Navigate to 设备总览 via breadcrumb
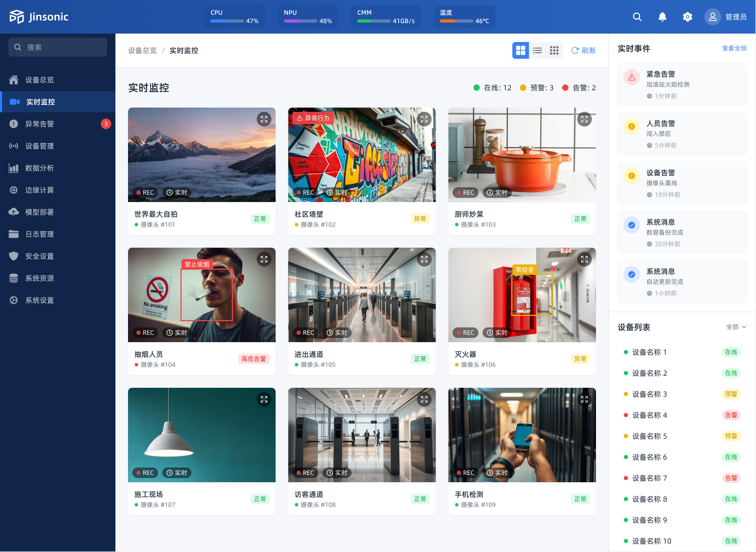Viewport: 756px width, 552px height. tap(142, 50)
